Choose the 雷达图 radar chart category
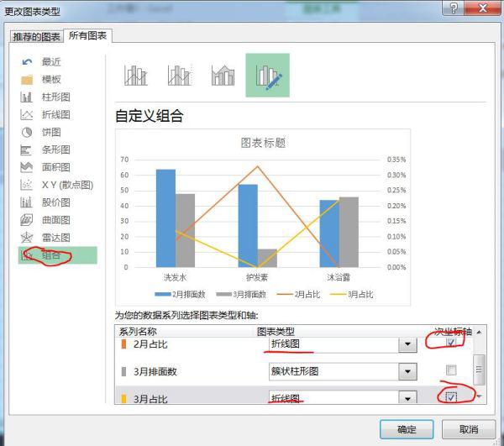Screen dimensions: 504x446 55,238
